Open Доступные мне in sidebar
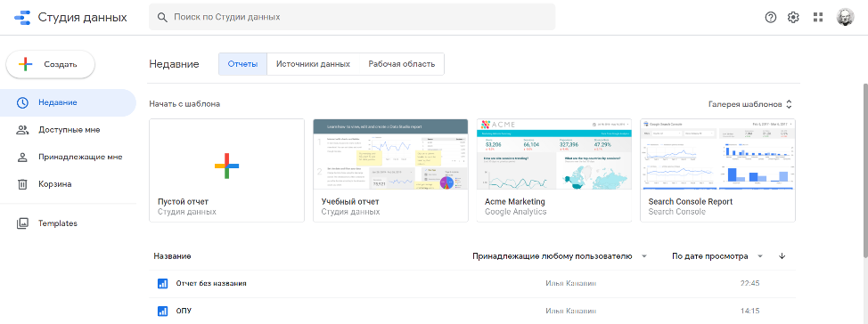 point(68,130)
